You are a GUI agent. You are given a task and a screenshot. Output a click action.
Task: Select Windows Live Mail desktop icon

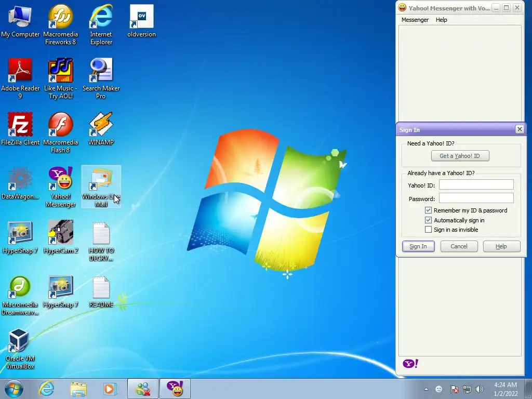coord(101,187)
